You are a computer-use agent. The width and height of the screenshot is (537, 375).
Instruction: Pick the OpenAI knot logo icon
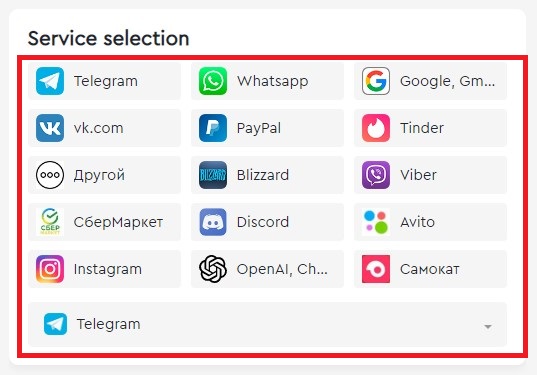(213, 269)
